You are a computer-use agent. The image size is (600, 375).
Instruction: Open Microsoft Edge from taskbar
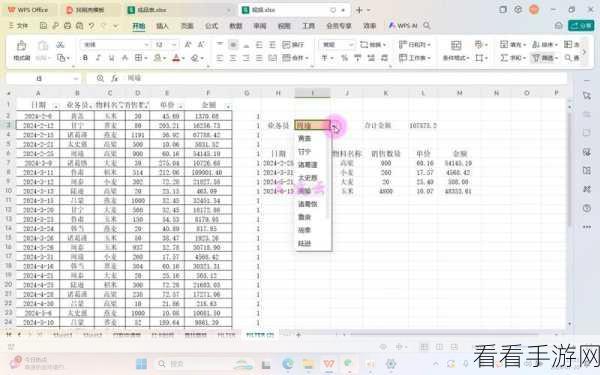pos(288,363)
